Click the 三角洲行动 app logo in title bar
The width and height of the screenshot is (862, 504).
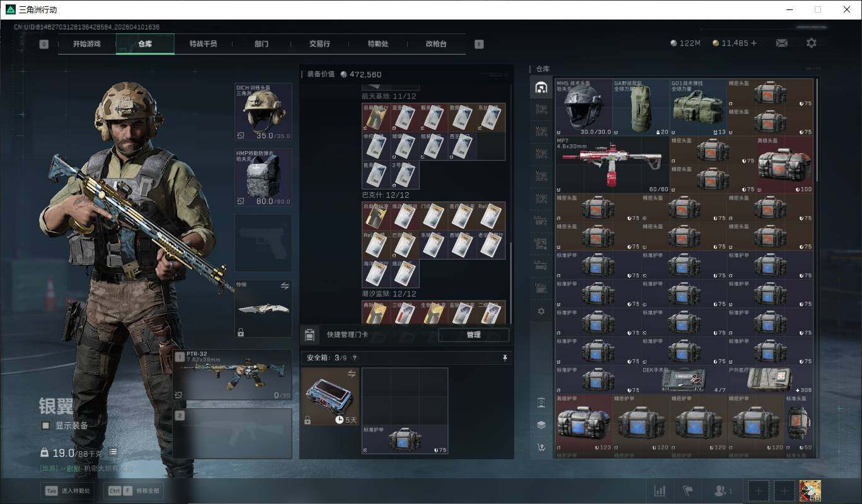click(x=10, y=9)
